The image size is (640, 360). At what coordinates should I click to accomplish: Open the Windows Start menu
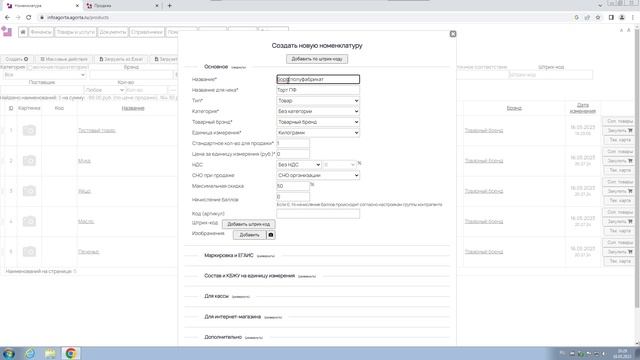9,353
